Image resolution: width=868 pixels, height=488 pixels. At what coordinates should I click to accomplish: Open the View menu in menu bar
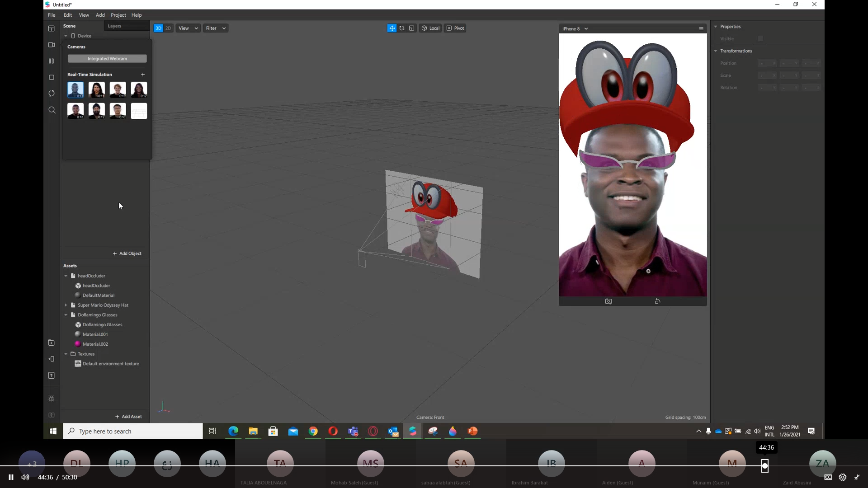pyautogui.click(x=84, y=15)
